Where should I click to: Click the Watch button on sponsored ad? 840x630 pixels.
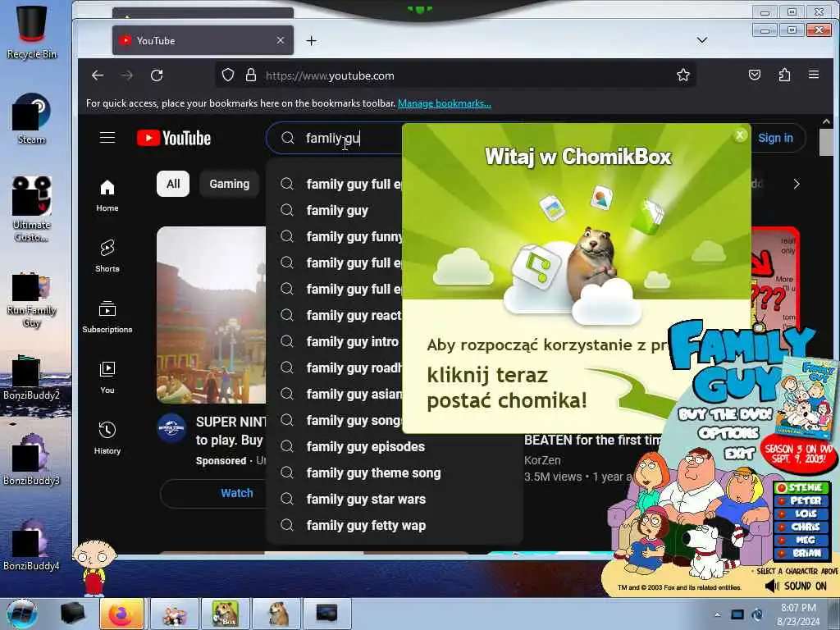(x=214, y=493)
